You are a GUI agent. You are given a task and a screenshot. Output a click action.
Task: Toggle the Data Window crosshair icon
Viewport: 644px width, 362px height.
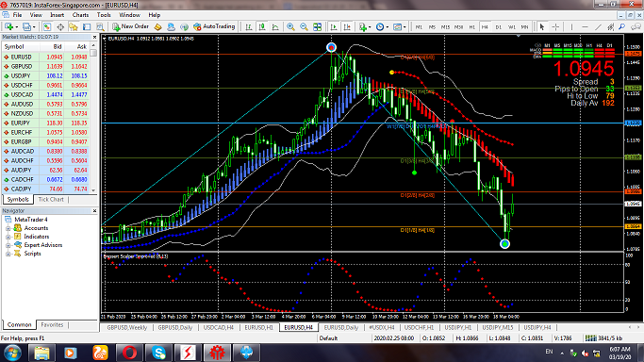[x=60, y=26]
